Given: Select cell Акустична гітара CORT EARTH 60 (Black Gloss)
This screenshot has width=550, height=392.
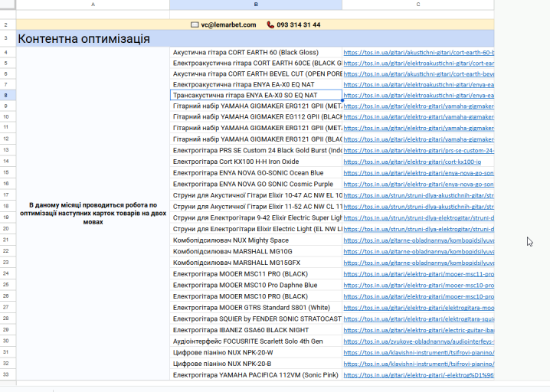Looking at the screenshot, I should click(x=256, y=52).
